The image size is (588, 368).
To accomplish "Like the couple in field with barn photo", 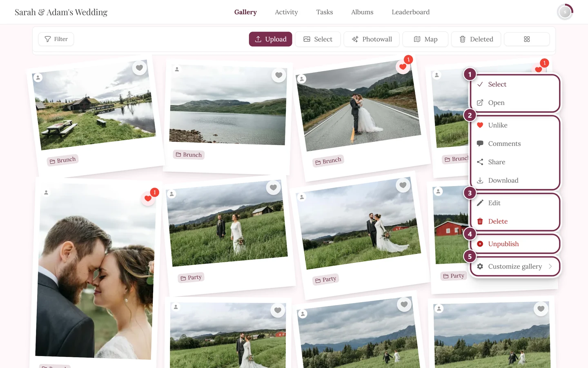I will pyautogui.click(x=273, y=187).
